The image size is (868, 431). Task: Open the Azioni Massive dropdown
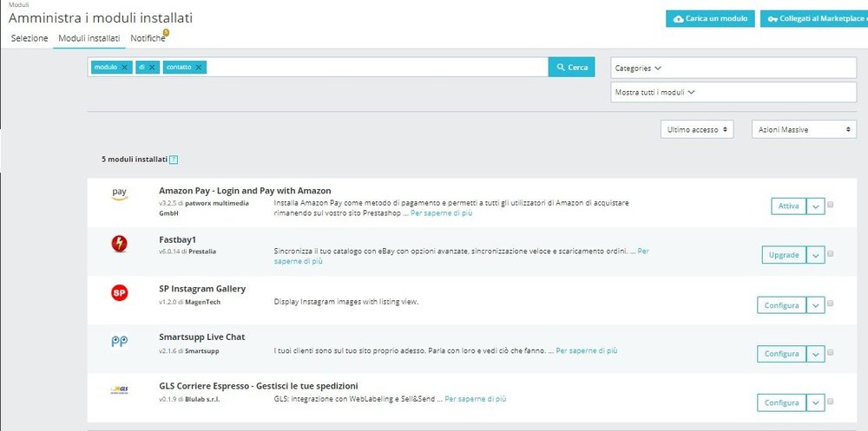pyautogui.click(x=804, y=129)
